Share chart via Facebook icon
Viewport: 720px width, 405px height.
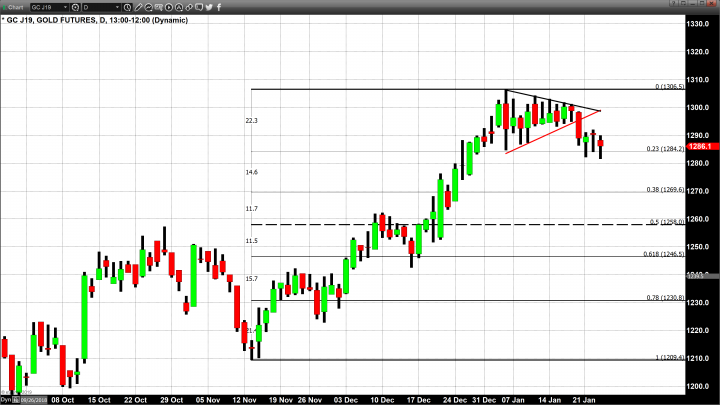[219, 7]
